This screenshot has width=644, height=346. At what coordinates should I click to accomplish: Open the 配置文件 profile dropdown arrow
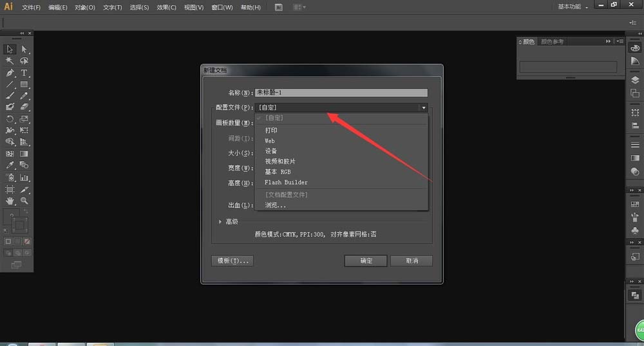coord(424,108)
